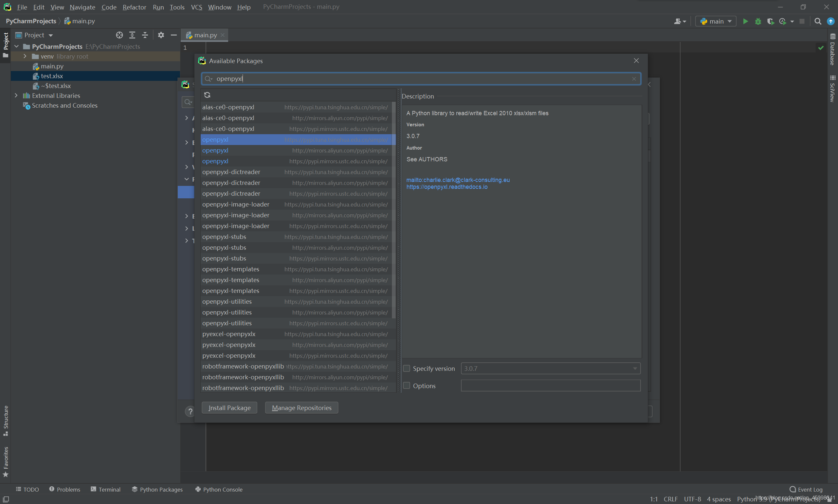This screenshot has height=504, width=838.
Task: Collapse all items in Project tree
Action: click(145, 35)
